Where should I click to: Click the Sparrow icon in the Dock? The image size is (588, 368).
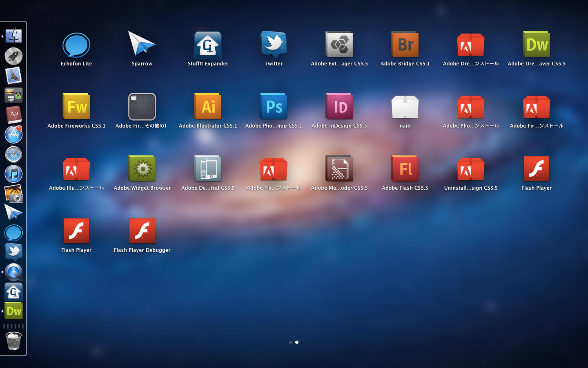pos(13,213)
